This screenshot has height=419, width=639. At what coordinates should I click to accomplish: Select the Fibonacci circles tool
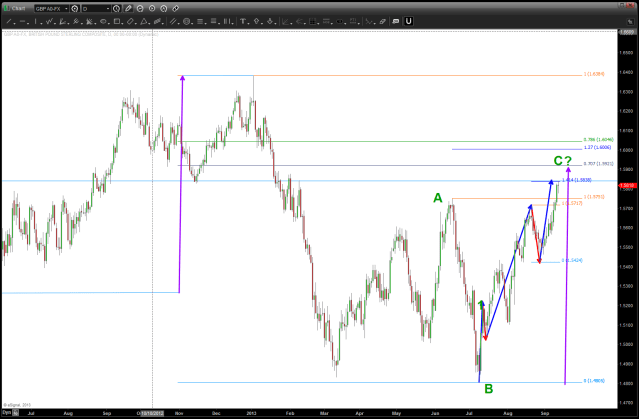tap(187, 21)
